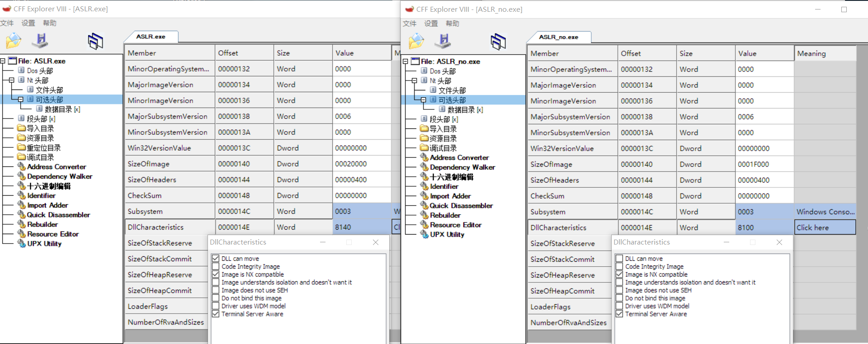Close the DllCharacteristics dialog in ASLR_no.exe window

pos(779,242)
